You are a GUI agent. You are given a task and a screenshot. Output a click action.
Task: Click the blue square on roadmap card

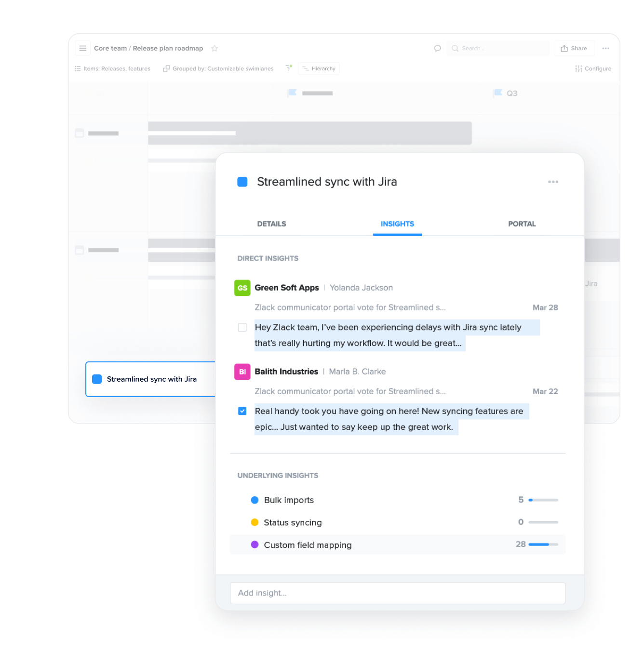[97, 379]
